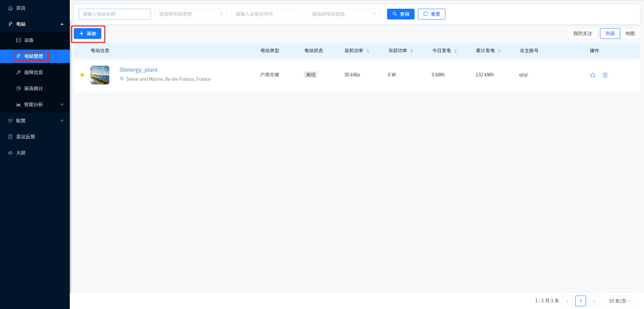Click the 请输入电站名称 input field
Screen dimensions: 644x309
[x=114, y=14]
